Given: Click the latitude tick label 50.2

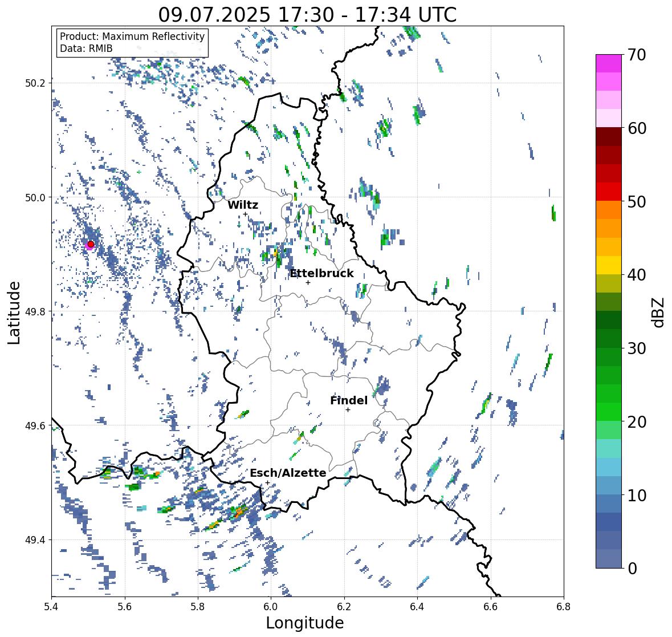Looking at the screenshot, I should pyautogui.click(x=35, y=83).
